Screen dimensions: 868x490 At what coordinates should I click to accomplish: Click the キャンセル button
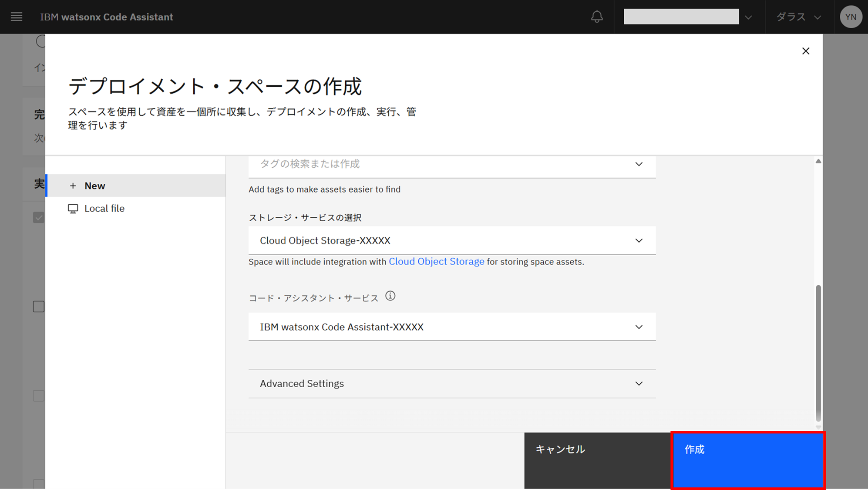pos(597,460)
